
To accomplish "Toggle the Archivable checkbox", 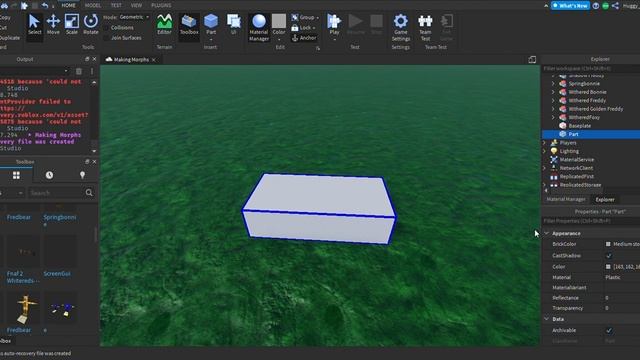I will click(x=609, y=331).
